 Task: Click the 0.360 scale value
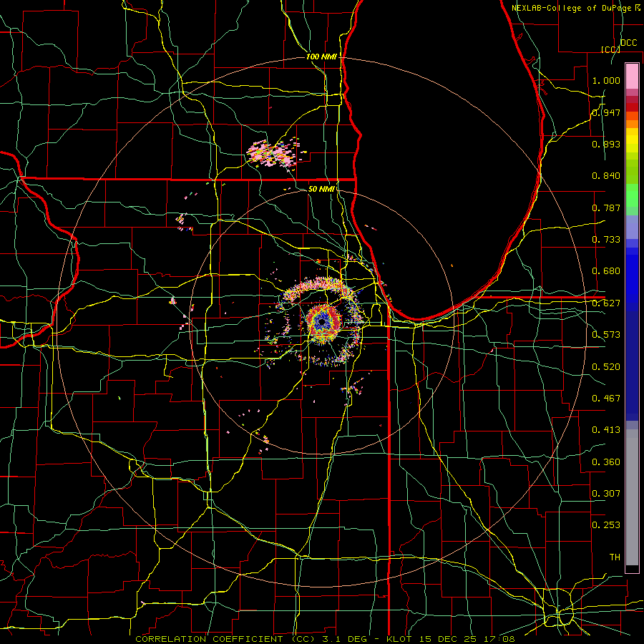pos(606,462)
